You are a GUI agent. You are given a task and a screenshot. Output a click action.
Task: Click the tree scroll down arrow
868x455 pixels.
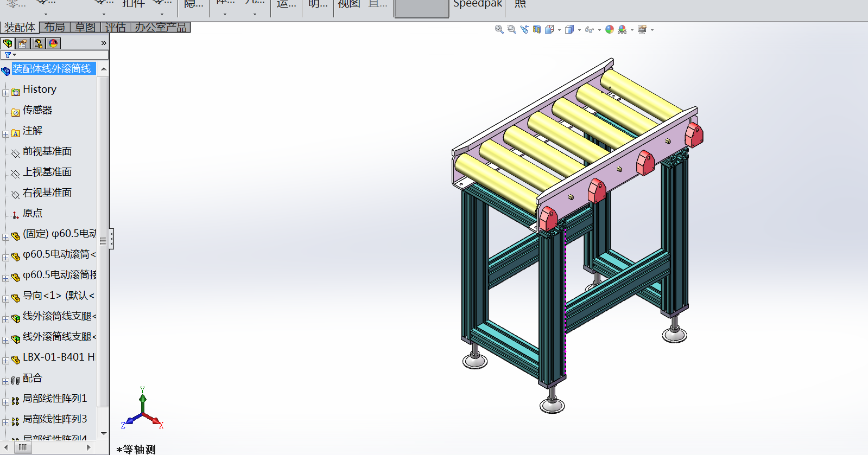(x=104, y=434)
